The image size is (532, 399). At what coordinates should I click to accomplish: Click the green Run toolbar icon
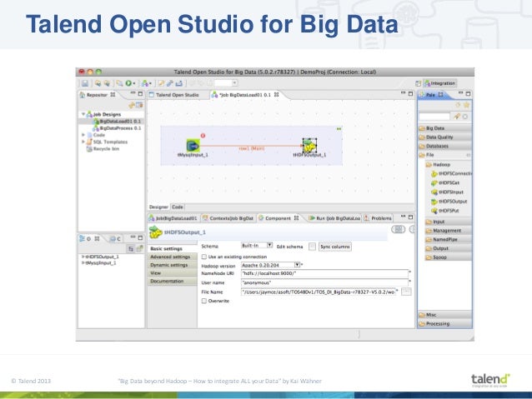point(128,83)
